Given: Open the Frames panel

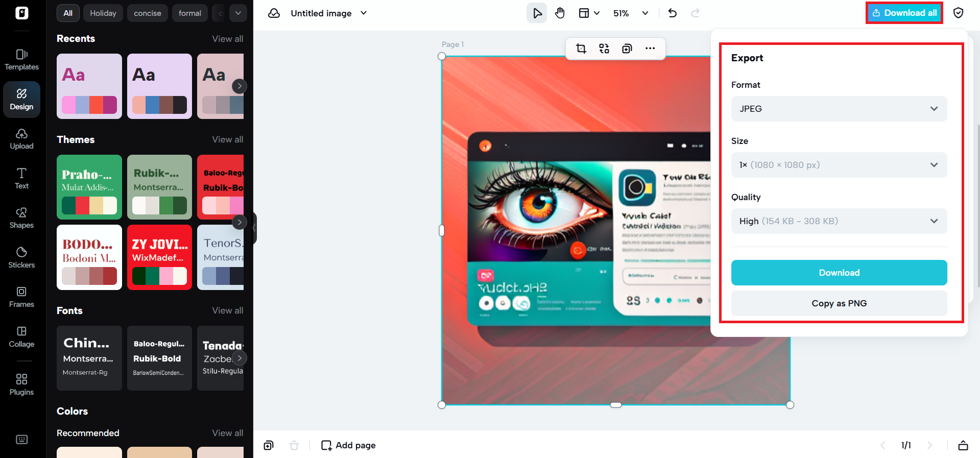Looking at the screenshot, I should pos(21,297).
